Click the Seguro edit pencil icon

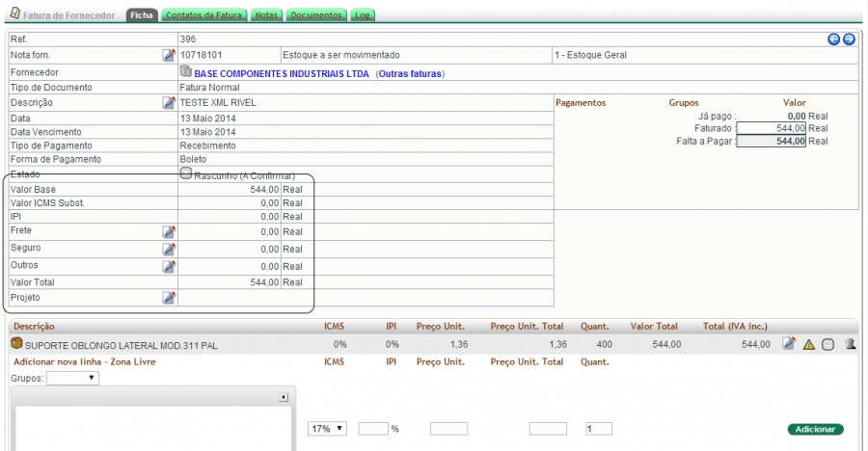pos(169,249)
